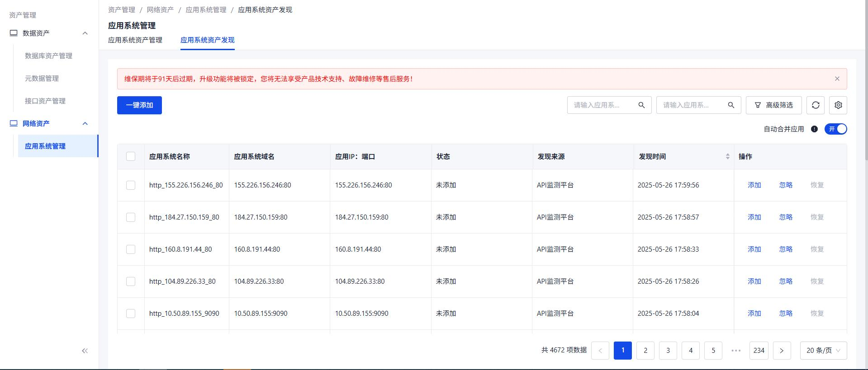Click the 一键添加 button
This screenshot has width=868, height=370.
[x=139, y=105]
